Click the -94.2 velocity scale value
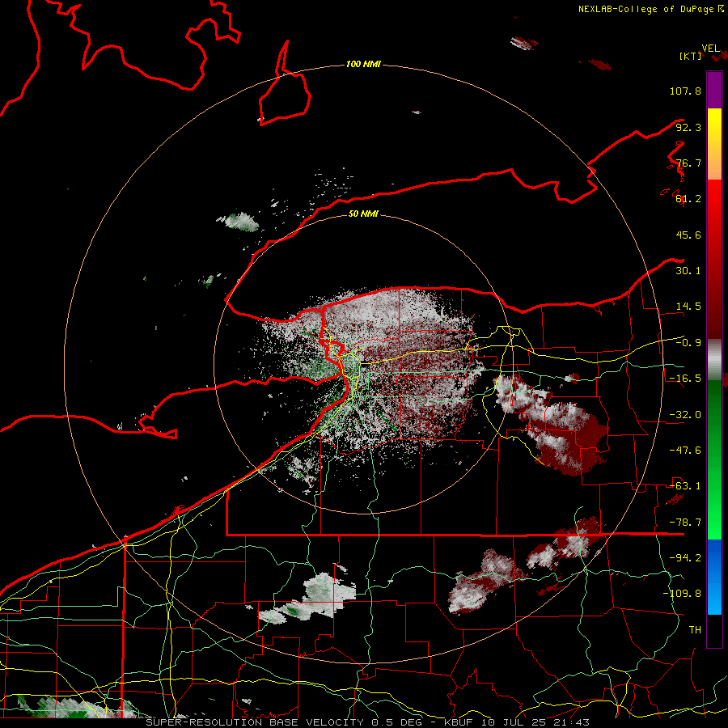728x728 pixels. click(685, 558)
